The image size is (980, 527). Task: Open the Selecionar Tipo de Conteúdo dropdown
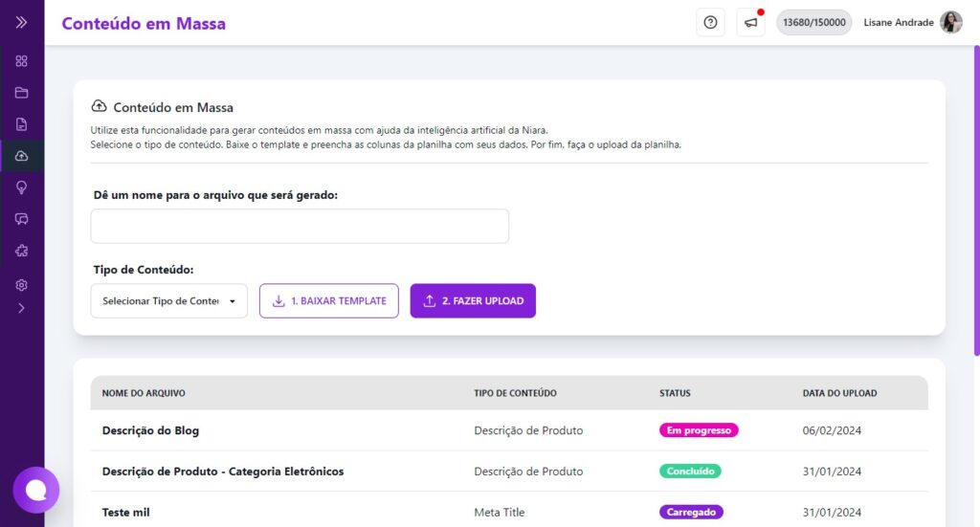(168, 301)
